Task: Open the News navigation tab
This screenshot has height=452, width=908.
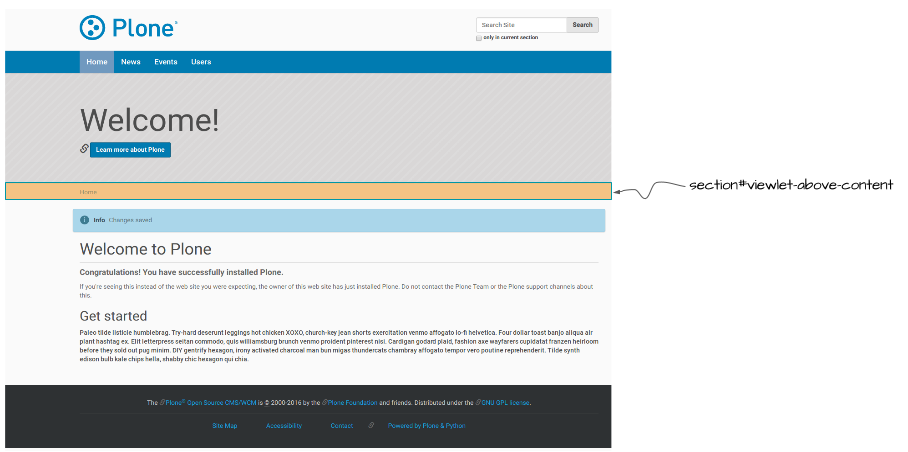Action: pyautogui.click(x=131, y=62)
